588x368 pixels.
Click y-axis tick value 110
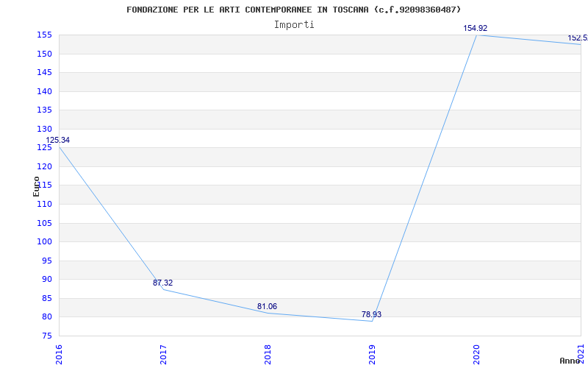tap(44, 205)
